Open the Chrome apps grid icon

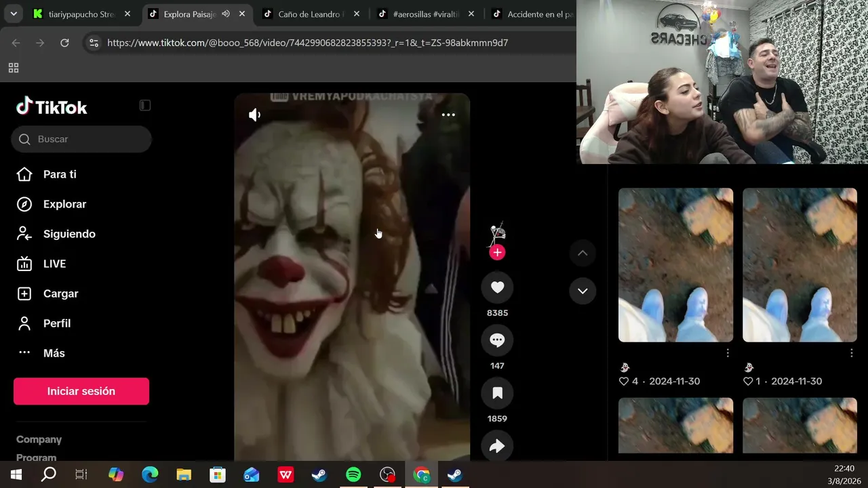(14, 68)
